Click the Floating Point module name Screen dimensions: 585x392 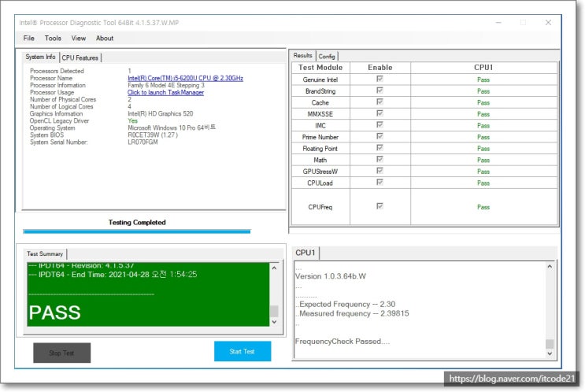point(320,149)
